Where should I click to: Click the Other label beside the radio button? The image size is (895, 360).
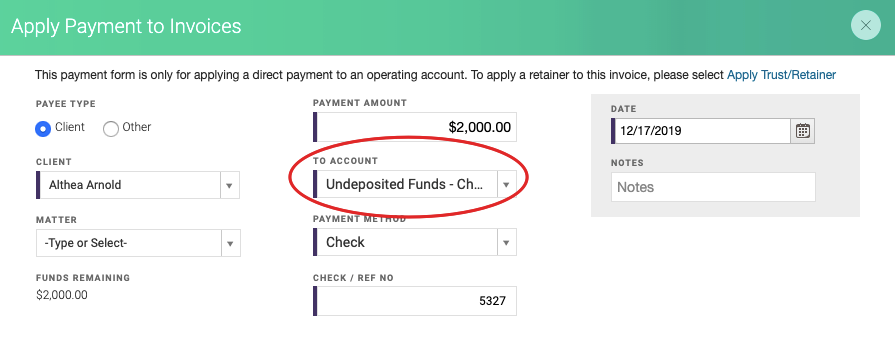point(137,127)
